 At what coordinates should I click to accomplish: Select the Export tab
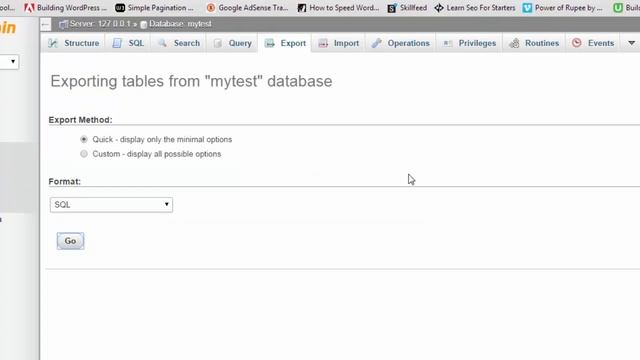click(x=285, y=43)
